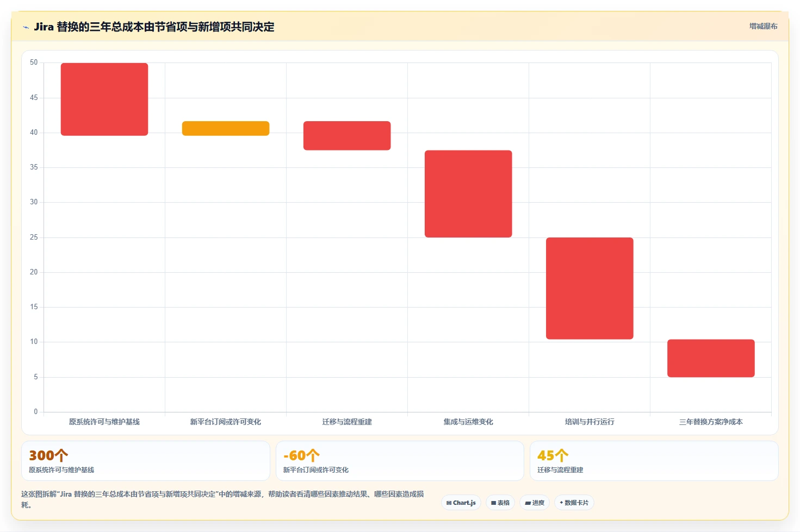Open the -60个 data card
This screenshot has height=532, width=800.
click(400, 461)
